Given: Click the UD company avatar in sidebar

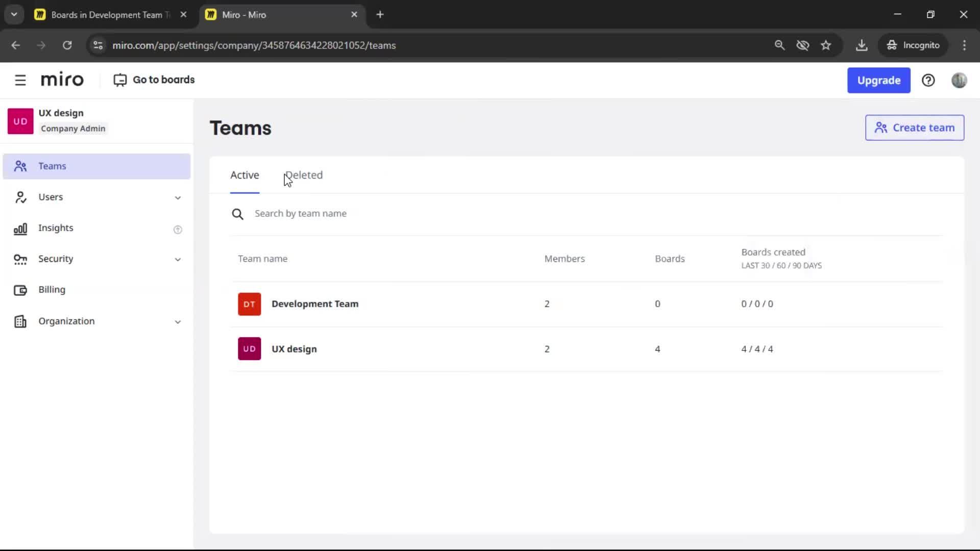Looking at the screenshot, I should (x=20, y=121).
